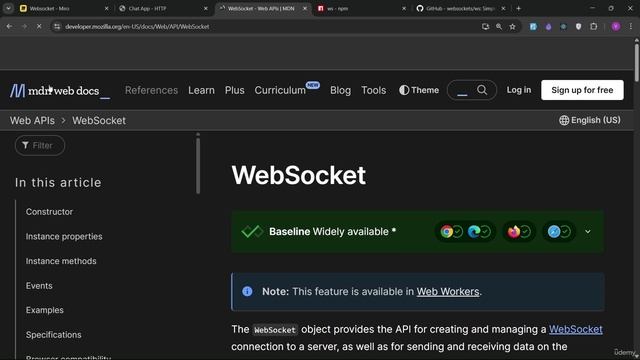Jump to the Events section
The height and width of the screenshot is (360, 640).
39,286
